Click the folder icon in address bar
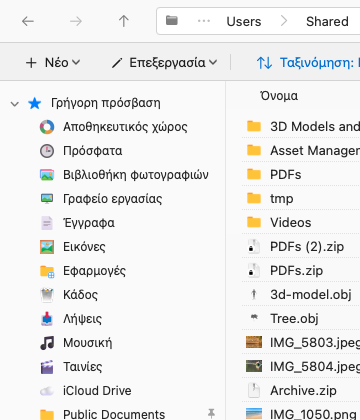The width and height of the screenshot is (360, 420). 172,20
